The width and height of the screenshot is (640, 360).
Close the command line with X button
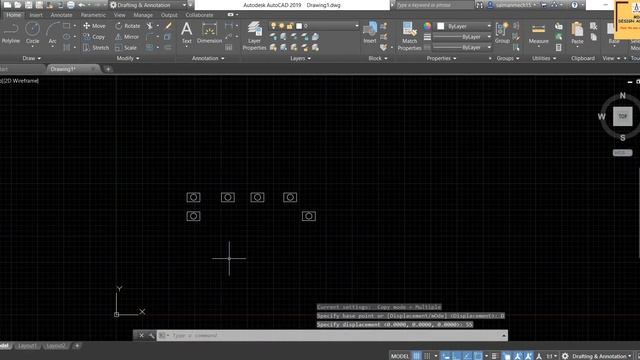click(141, 336)
